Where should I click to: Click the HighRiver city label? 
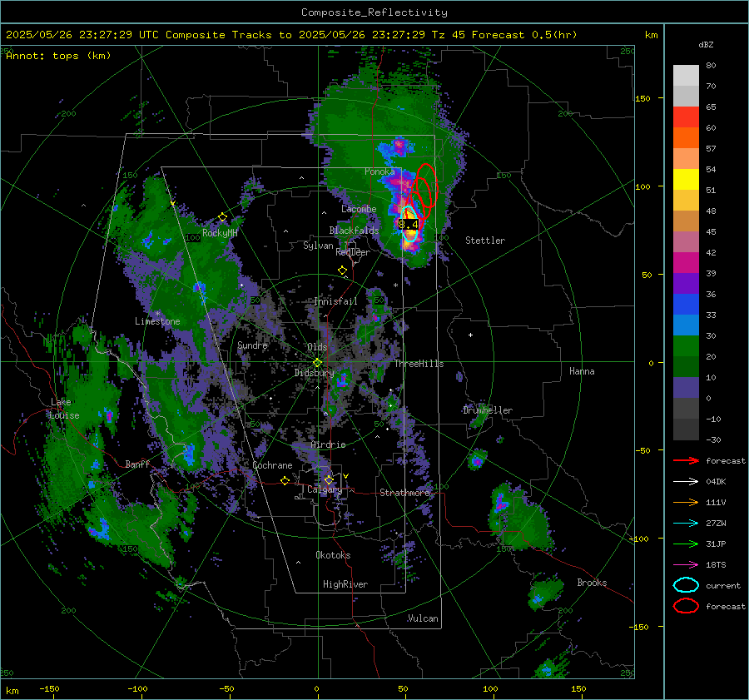345,584
